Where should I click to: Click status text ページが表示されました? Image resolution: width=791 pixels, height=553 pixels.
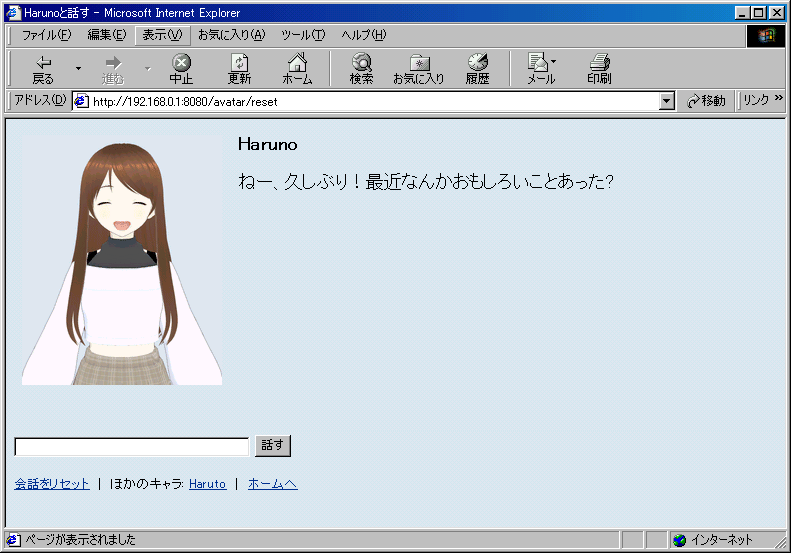pyautogui.click(x=80, y=540)
